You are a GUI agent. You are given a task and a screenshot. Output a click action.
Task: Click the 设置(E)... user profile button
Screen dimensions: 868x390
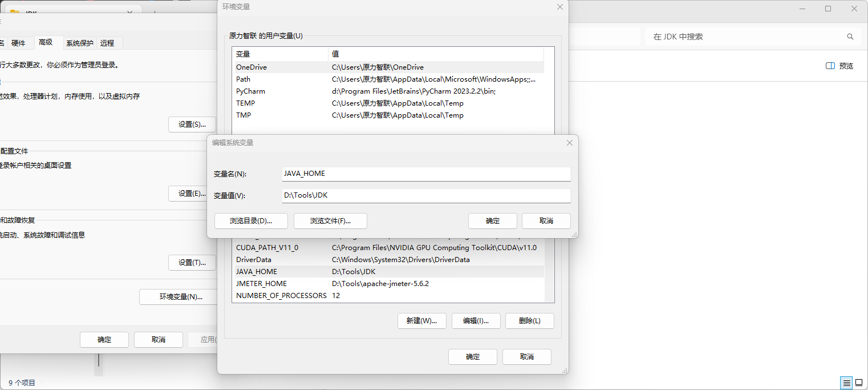coord(192,194)
